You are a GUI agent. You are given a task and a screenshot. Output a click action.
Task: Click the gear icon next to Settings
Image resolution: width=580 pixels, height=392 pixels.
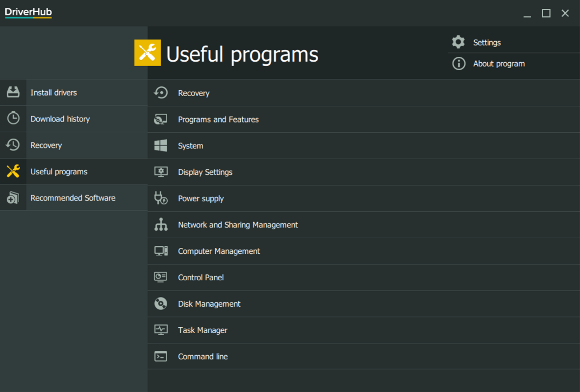(x=458, y=42)
